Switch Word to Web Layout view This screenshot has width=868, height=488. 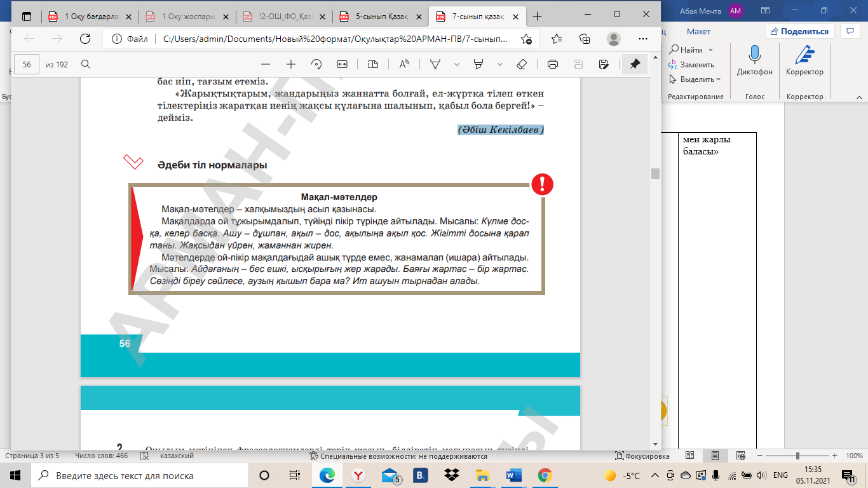[x=740, y=456]
